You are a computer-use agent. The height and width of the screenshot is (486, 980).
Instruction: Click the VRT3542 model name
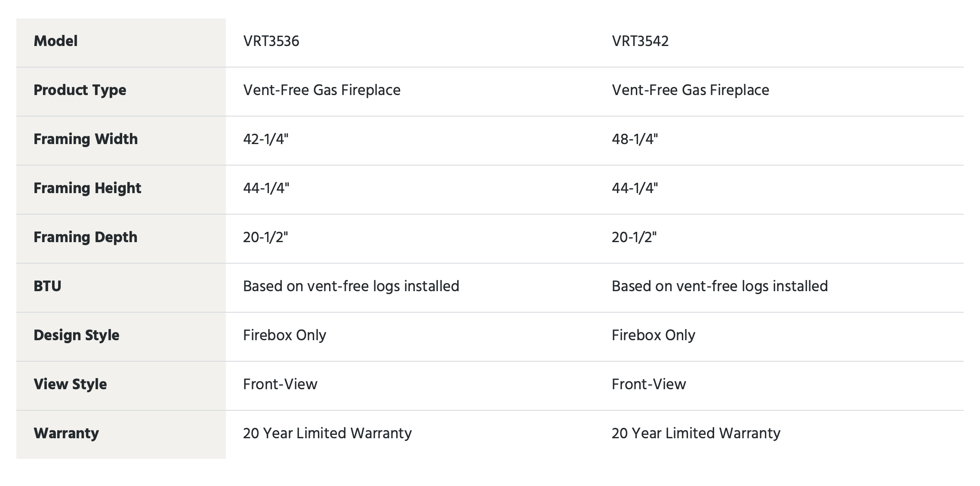(640, 41)
